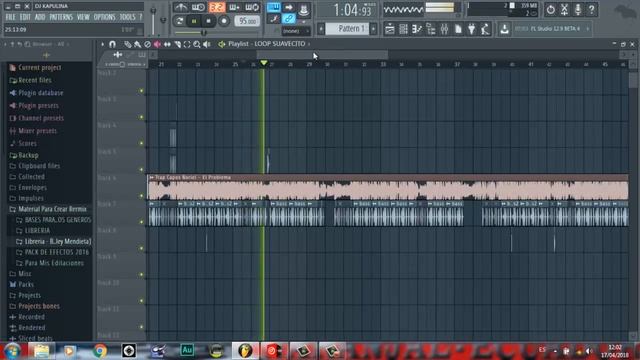Open the FILE menu
The image size is (640, 360).
(x=11, y=17)
